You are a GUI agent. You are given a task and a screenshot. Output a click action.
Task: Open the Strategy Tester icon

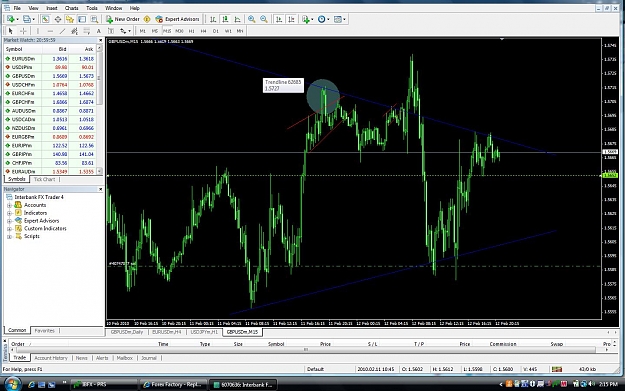94,19
